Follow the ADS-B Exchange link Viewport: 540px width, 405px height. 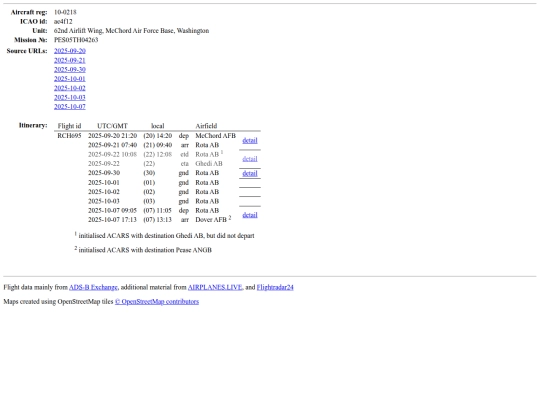(93, 287)
